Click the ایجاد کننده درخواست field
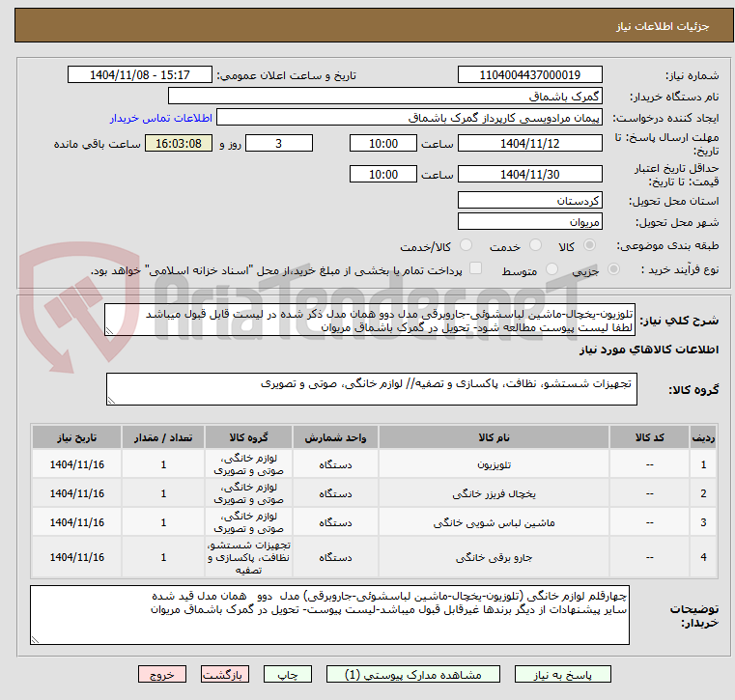The height and width of the screenshot is (700, 735). [410, 118]
